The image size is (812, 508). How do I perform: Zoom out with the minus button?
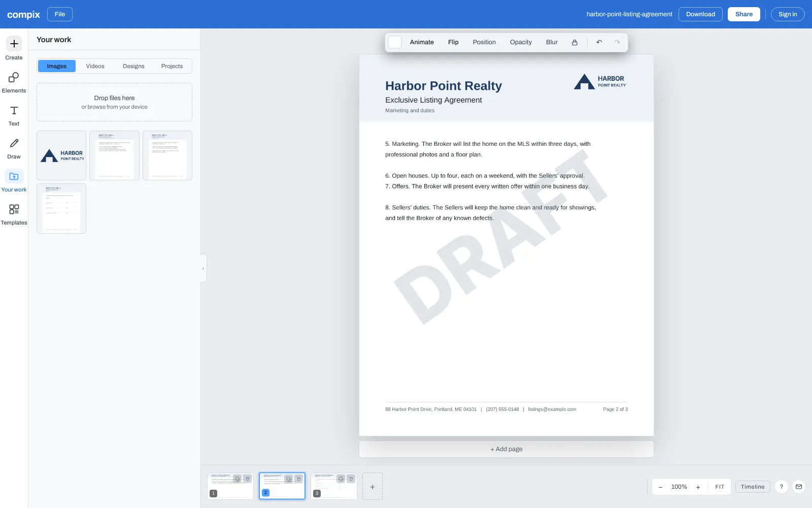(x=660, y=487)
